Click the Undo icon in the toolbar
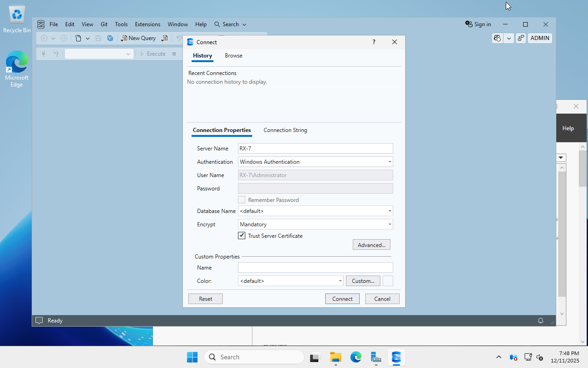The image size is (588, 368). (179, 38)
